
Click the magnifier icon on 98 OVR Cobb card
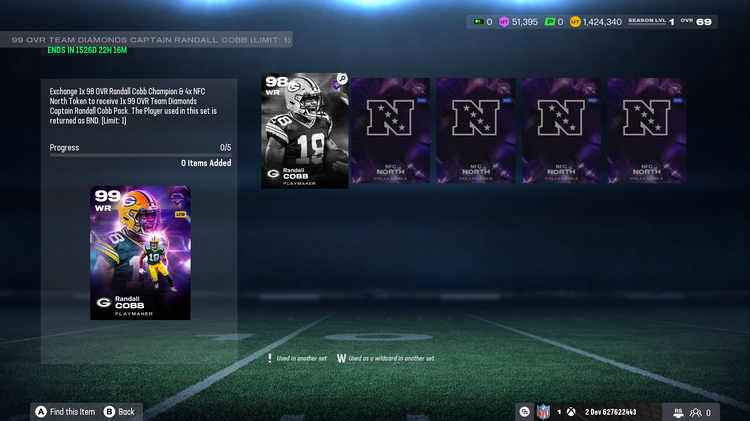(342, 78)
